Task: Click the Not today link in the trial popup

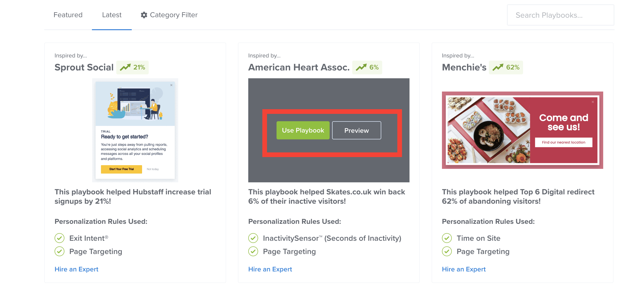Action: (153, 169)
